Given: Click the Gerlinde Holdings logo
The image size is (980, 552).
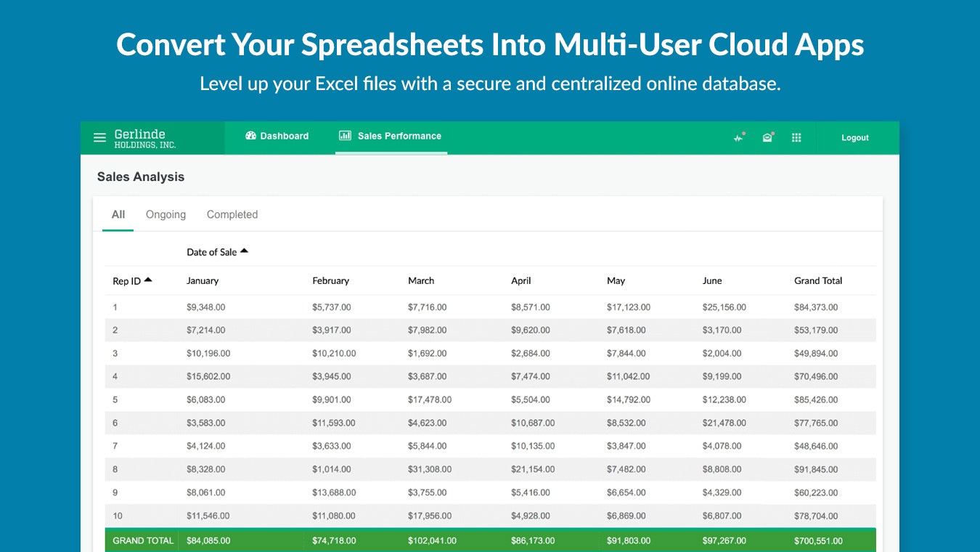Looking at the screenshot, I should point(145,138).
